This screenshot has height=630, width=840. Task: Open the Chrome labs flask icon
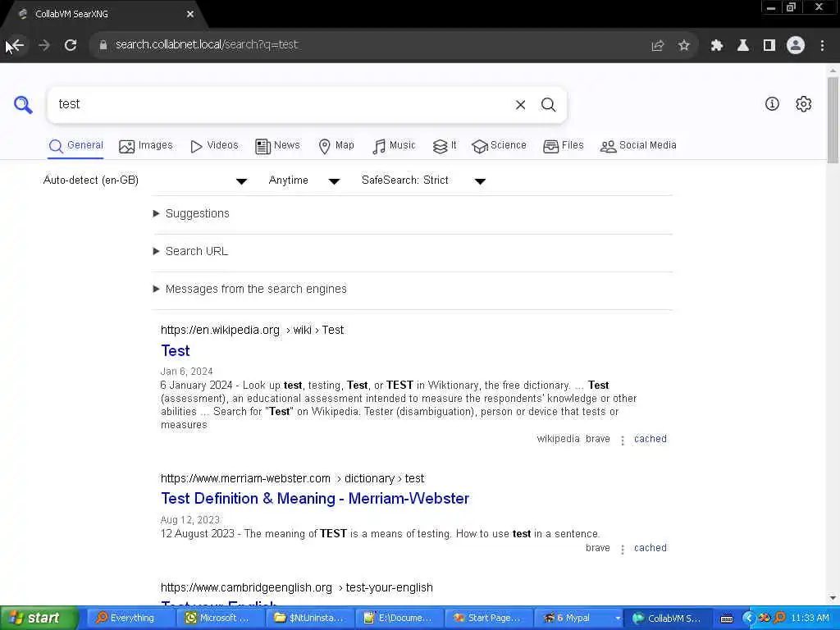pos(743,46)
